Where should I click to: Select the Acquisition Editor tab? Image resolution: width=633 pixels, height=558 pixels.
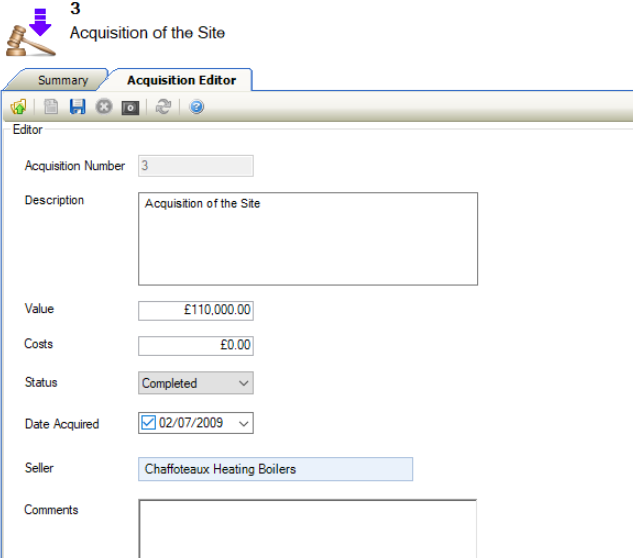pyautogui.click(x=181, y=80)
